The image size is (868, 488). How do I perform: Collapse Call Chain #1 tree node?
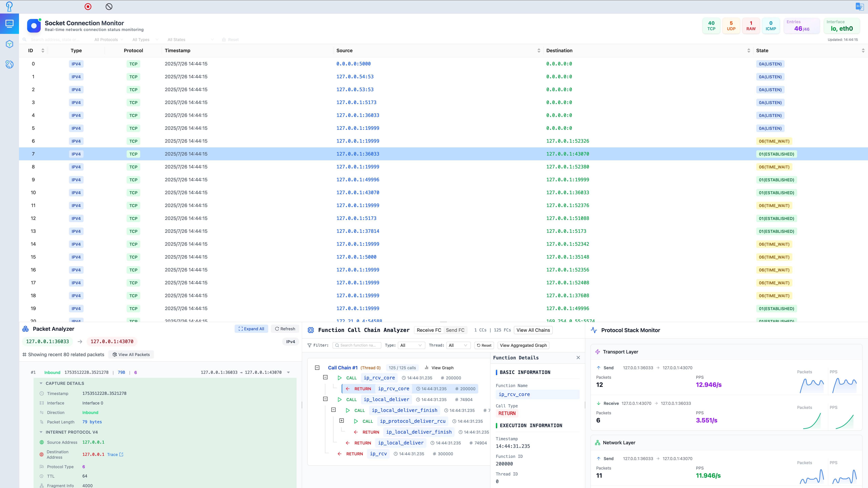click(x=317, y=368)
